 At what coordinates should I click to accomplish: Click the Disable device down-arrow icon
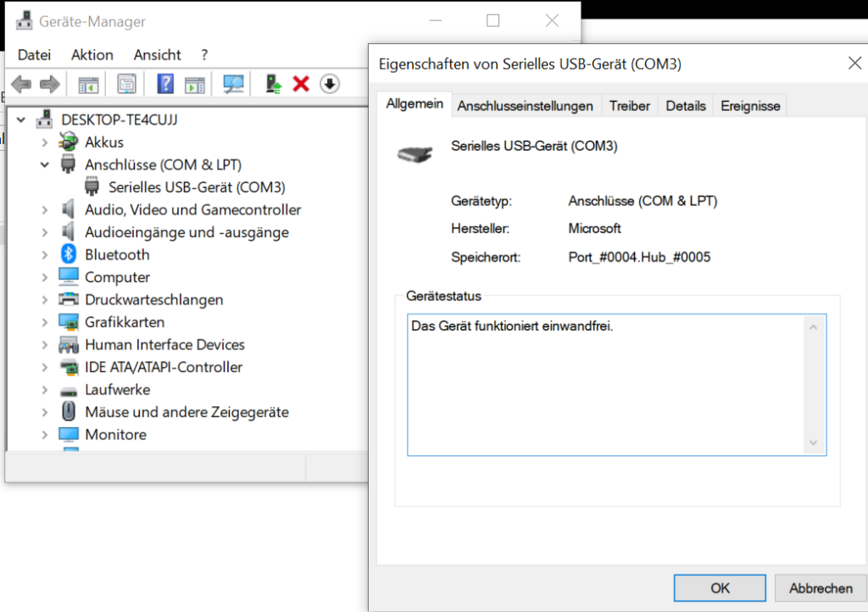(x=331, y=84)
